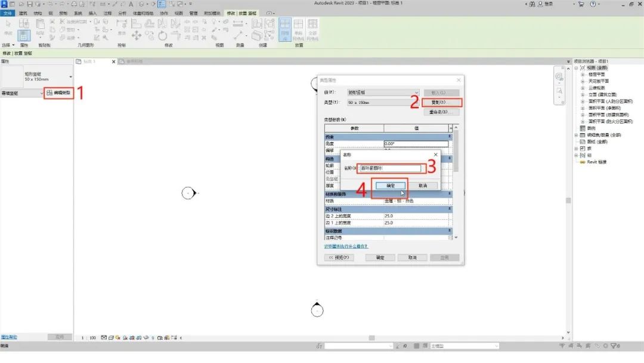Click the 预览 (Preview) button in Type Properties
Screen dimensions: 644x363
(339, 258)
